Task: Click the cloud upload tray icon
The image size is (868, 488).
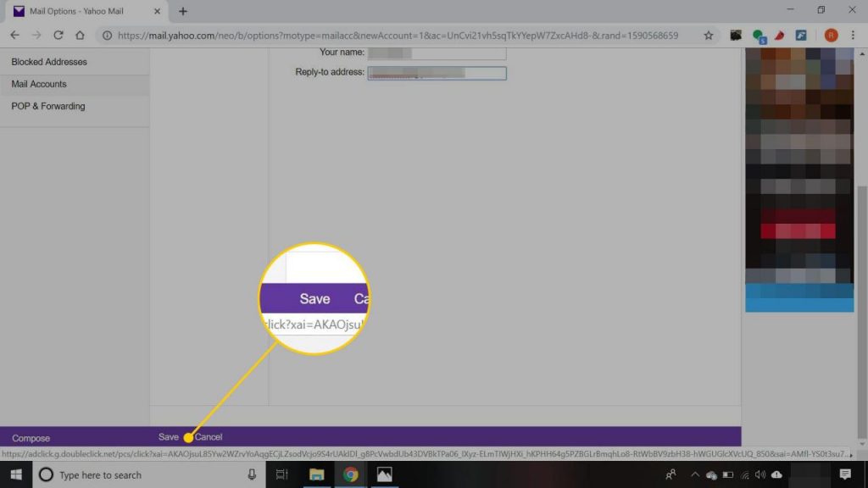Action: (776, 474)
